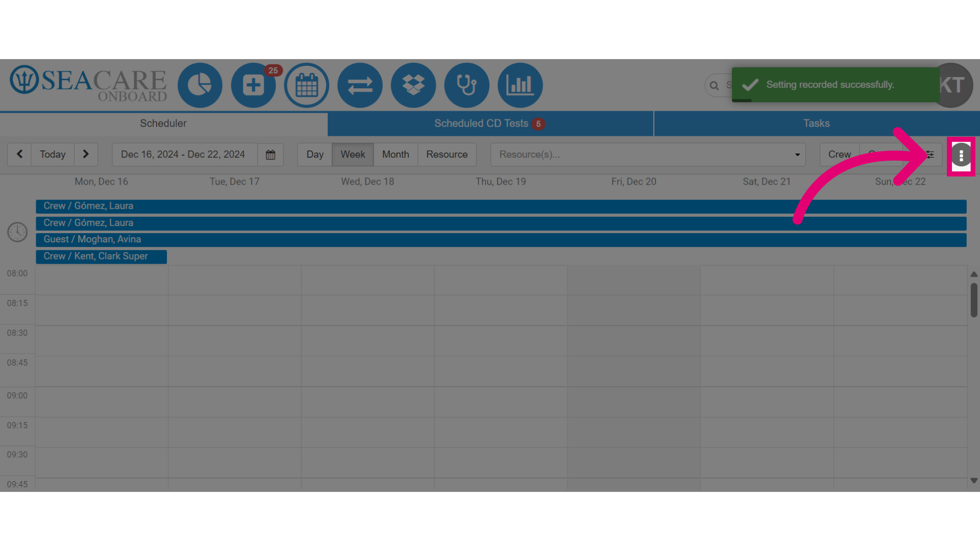Click the Fri, Dec 20 header
This screenshot has width=980, height=551.
click(634, 182)
